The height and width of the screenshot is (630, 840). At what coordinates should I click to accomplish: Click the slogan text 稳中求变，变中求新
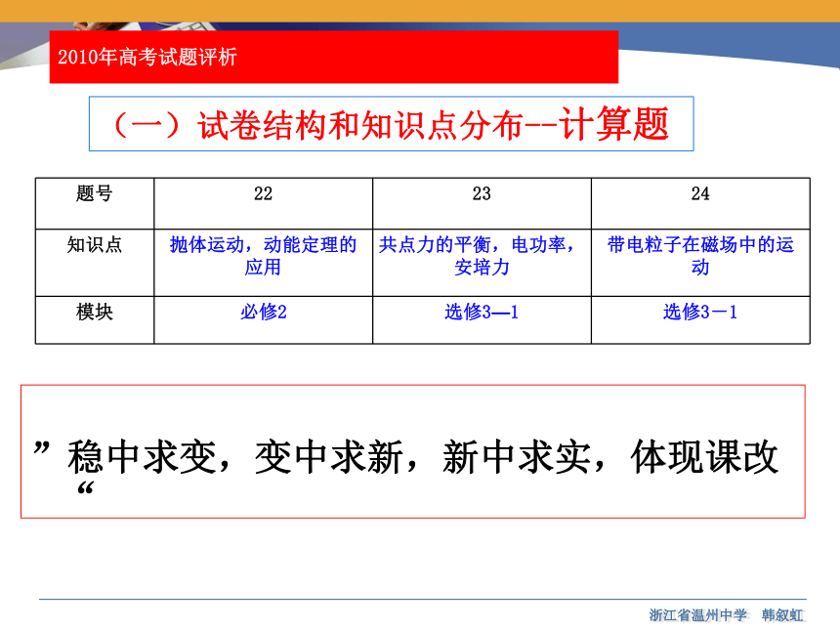point(235,457)
